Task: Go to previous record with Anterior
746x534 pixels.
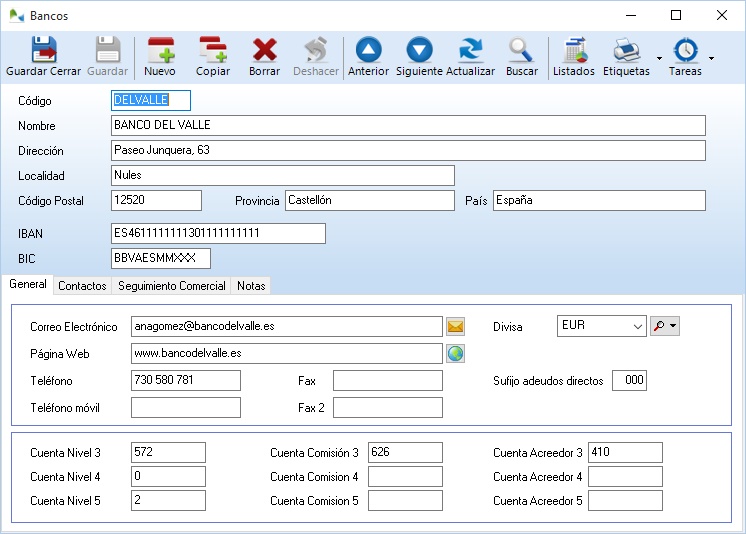Action: [368, 57]
